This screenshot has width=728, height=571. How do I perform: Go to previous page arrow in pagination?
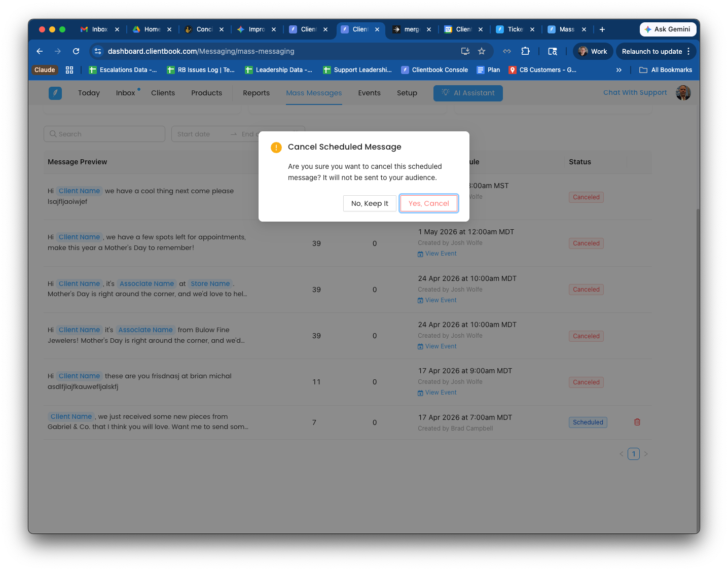point(621,454)
